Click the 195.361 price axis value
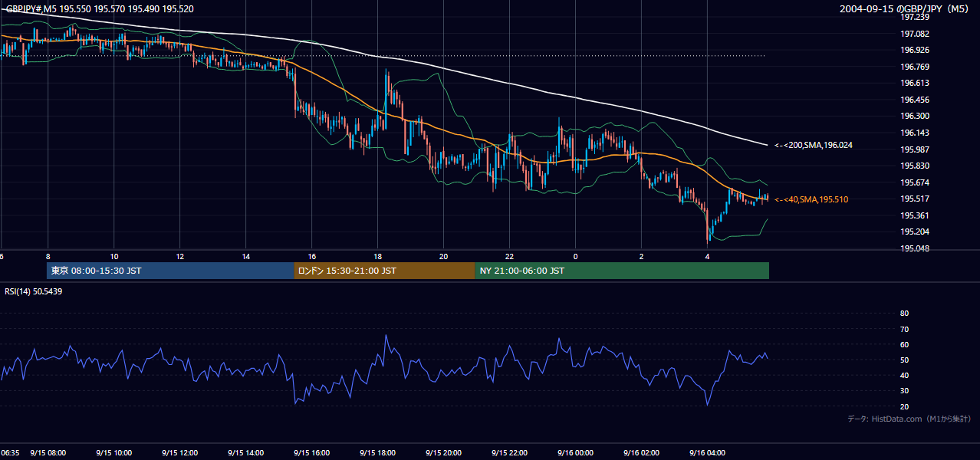 [x=914, y=215]
